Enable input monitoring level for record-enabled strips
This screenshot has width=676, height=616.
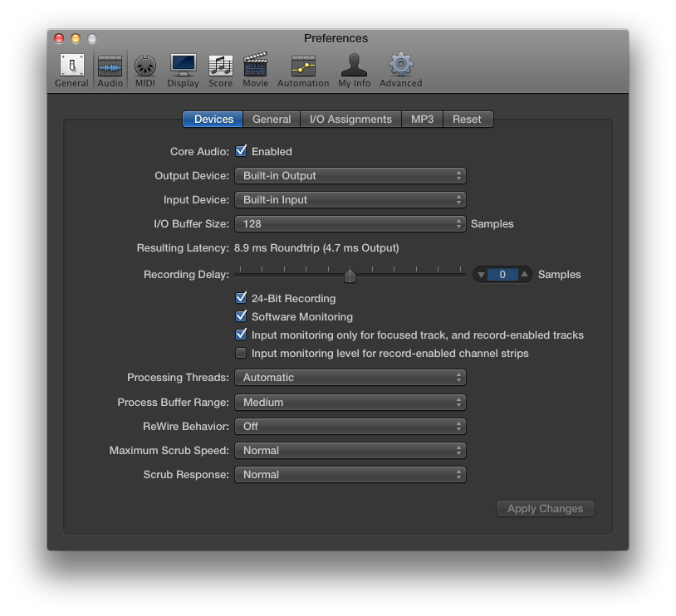click(241, 353)
